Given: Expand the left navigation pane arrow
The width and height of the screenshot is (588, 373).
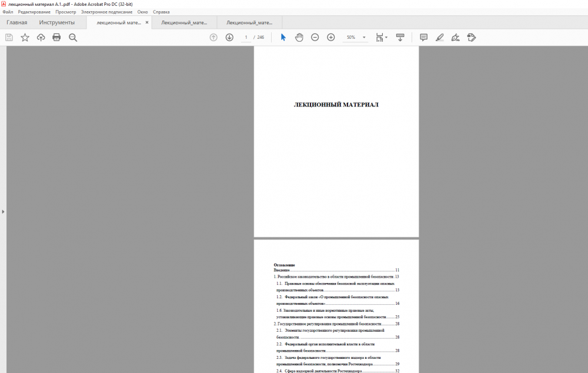Looking at the screenshot, I should (3, 212).
